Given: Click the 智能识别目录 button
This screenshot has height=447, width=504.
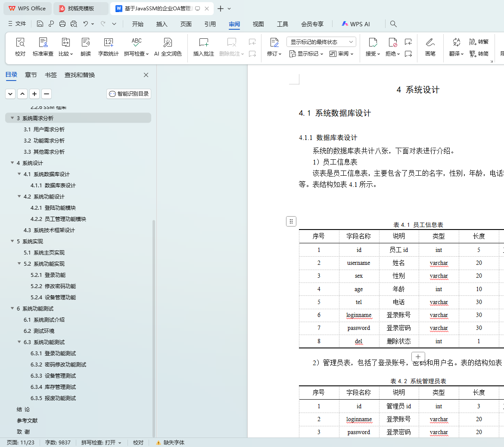Looking at the screenshot, I should point(129,94).
